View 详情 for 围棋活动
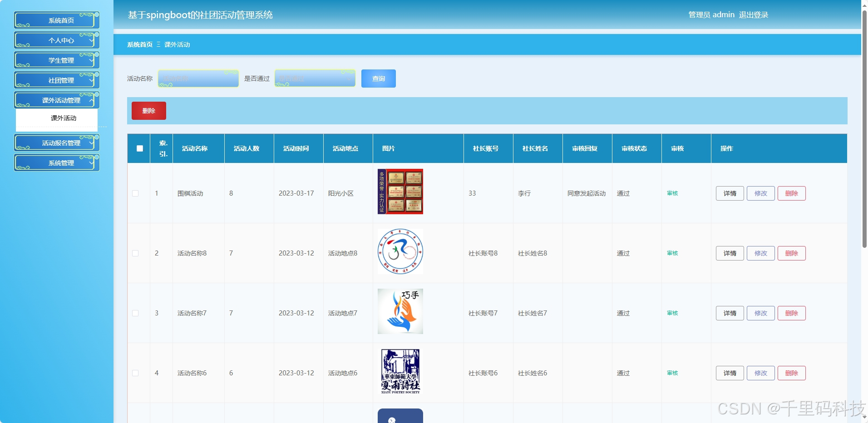Viewport: 868px width, 423px height. [x=730, y=193]
